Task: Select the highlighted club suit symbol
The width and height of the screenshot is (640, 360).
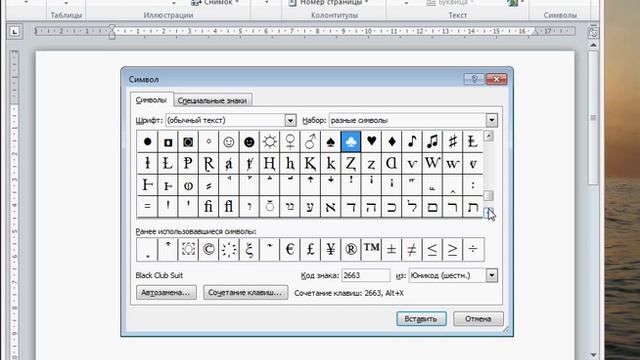Action: [351, 142]
